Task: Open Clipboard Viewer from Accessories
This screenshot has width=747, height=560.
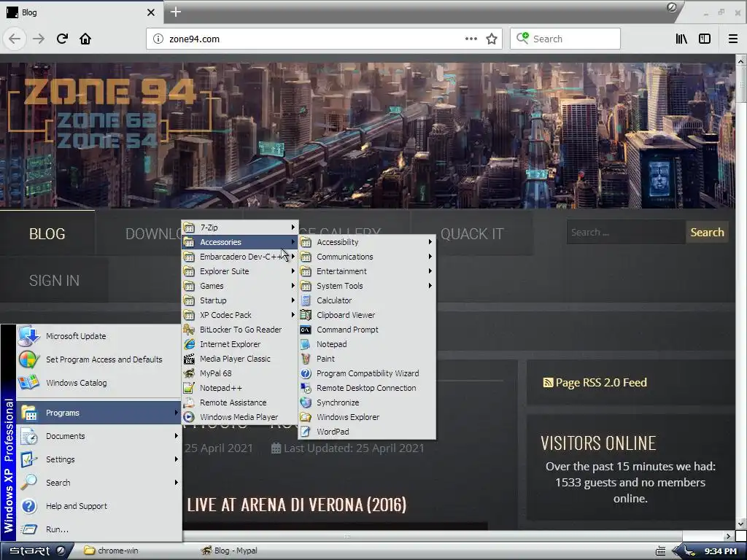Action: tap(367, 315)
